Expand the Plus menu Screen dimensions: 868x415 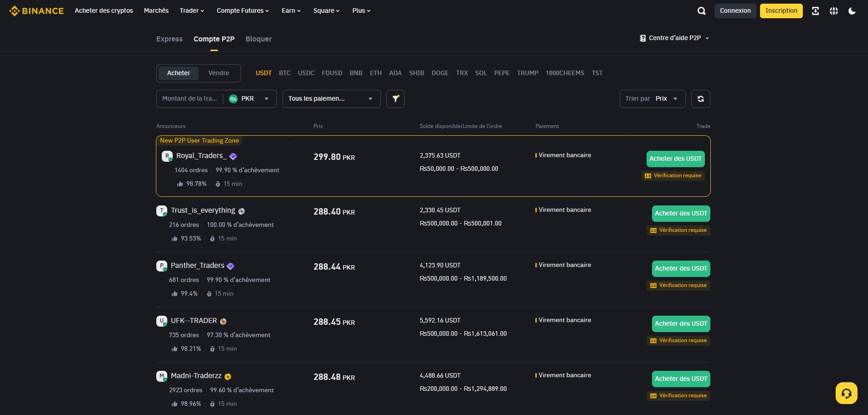(x=361, y=10)
